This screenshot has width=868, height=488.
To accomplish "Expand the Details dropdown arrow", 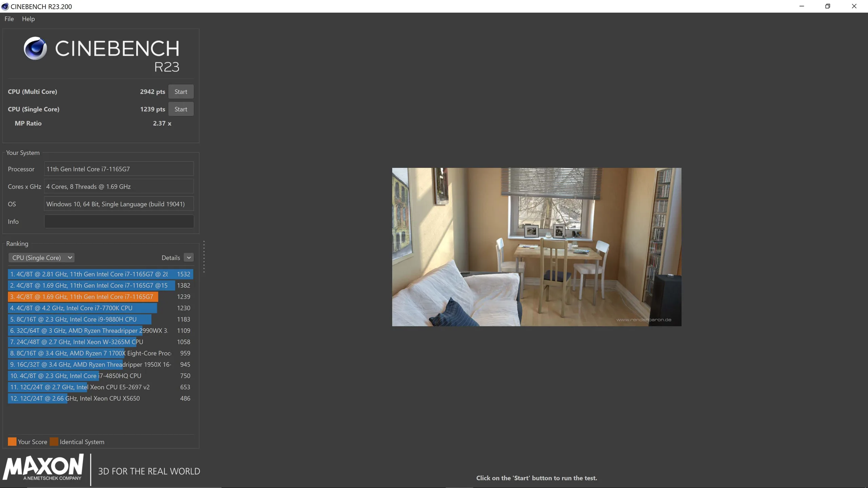I will click(x=189, y=258).
